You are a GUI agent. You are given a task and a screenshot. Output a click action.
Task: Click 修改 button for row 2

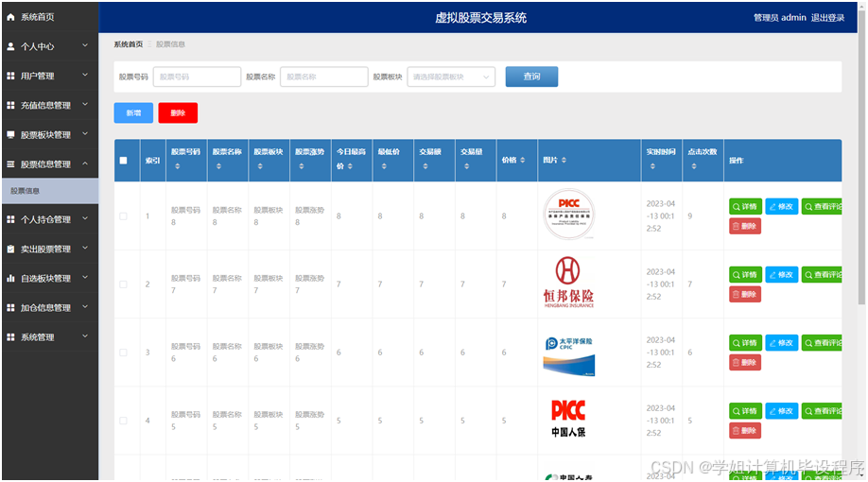(782, 274)
